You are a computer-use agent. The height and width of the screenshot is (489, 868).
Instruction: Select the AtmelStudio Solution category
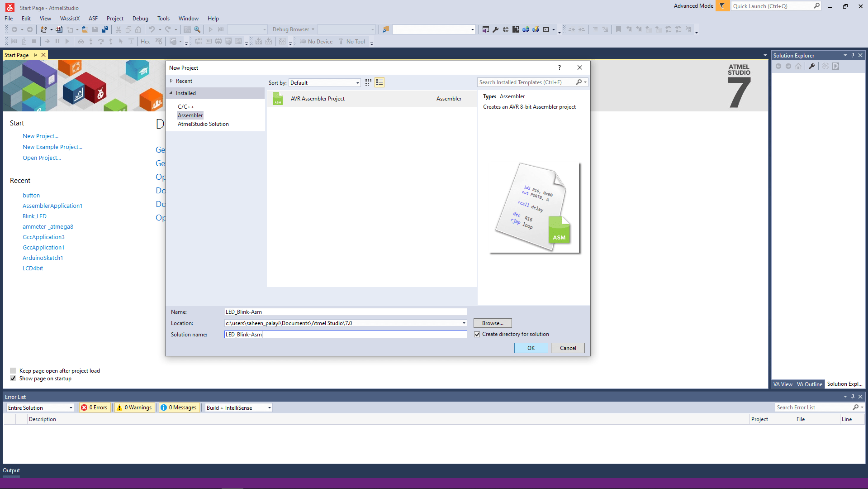(203, 124)
